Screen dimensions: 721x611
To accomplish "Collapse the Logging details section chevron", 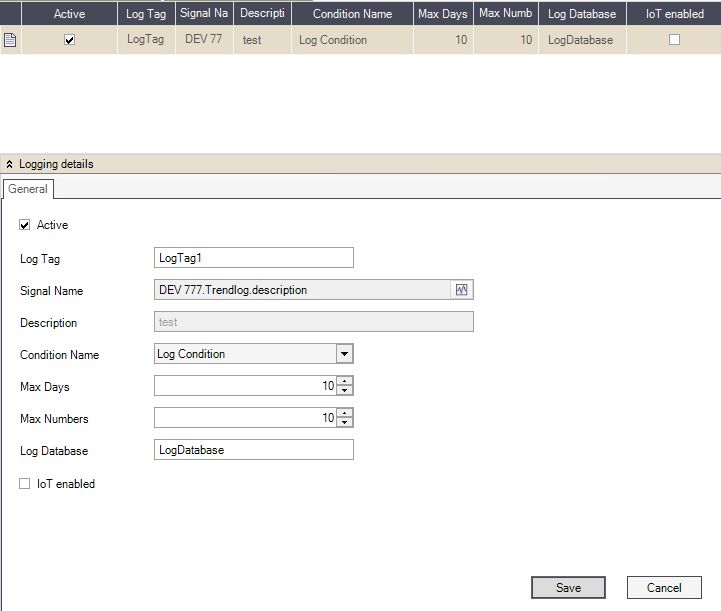I will pos(10,164).
